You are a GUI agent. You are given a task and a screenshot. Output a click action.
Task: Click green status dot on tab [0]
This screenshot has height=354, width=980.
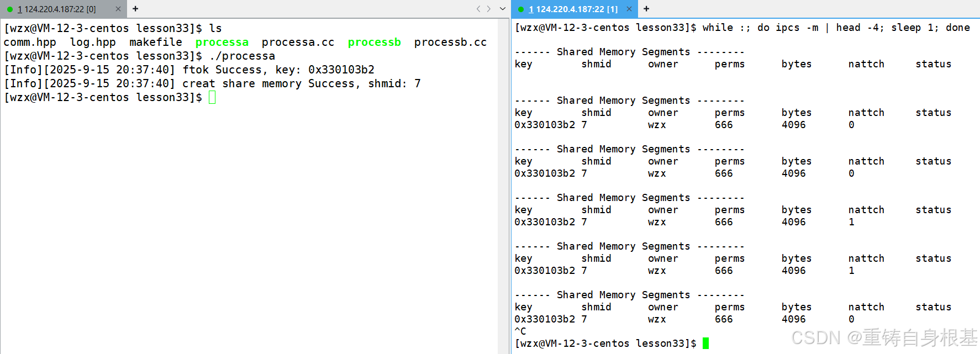point(10,9)
